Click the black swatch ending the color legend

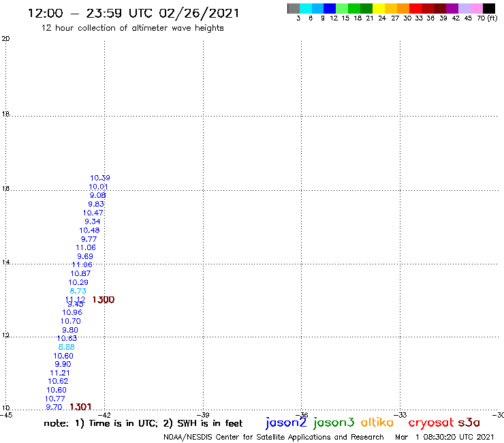click(x=488, y=8)
